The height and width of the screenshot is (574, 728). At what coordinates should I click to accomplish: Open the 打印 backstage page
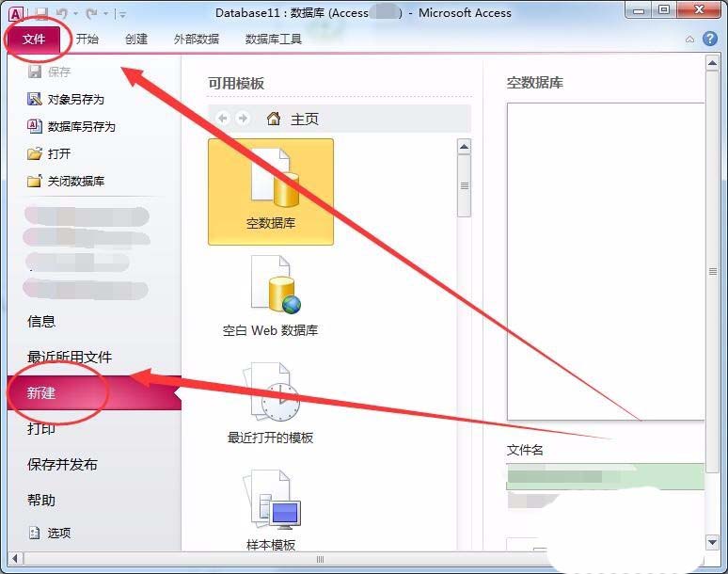click(41, 428)
